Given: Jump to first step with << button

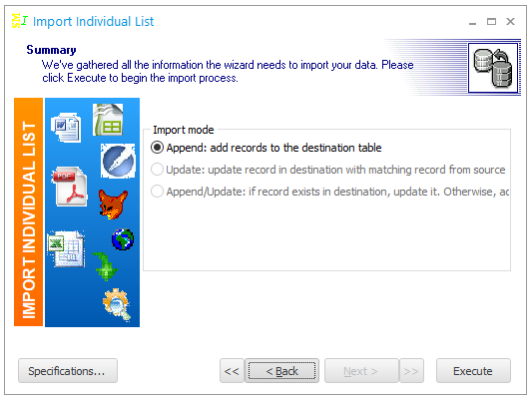Looking at the screenshot, I should 232,371.
